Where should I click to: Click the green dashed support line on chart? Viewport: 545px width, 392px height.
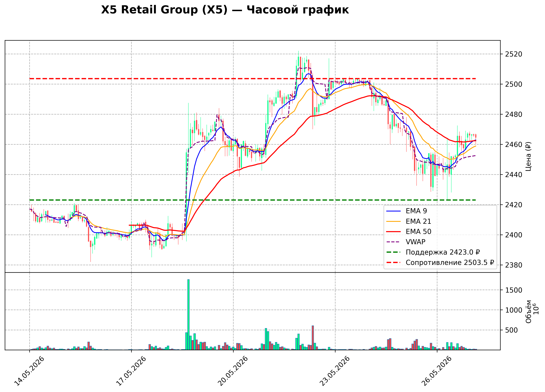click(253, 200)
